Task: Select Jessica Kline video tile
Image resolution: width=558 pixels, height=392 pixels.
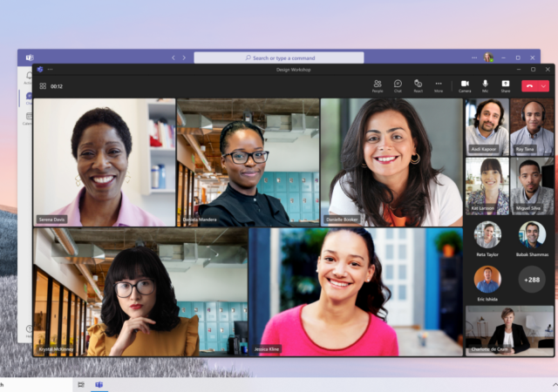Action: [356, 292]
